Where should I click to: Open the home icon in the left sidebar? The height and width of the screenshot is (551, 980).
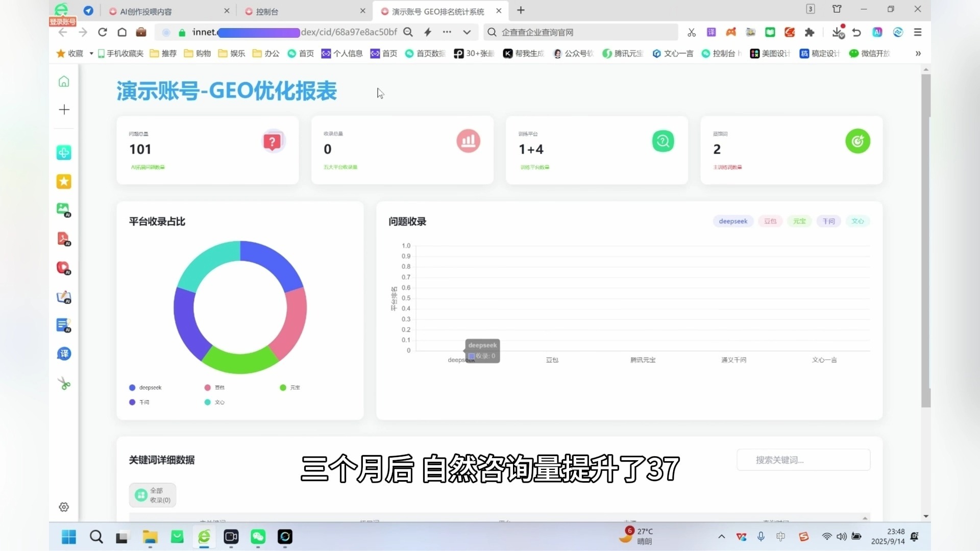[64, 82]
